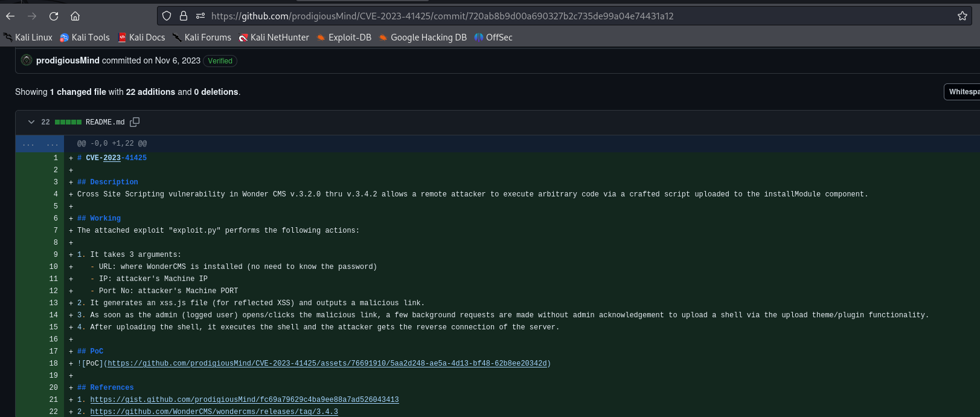Screen dimensions: 980x417
Task: Select line number 1 in diff
Action: (56, 158)
